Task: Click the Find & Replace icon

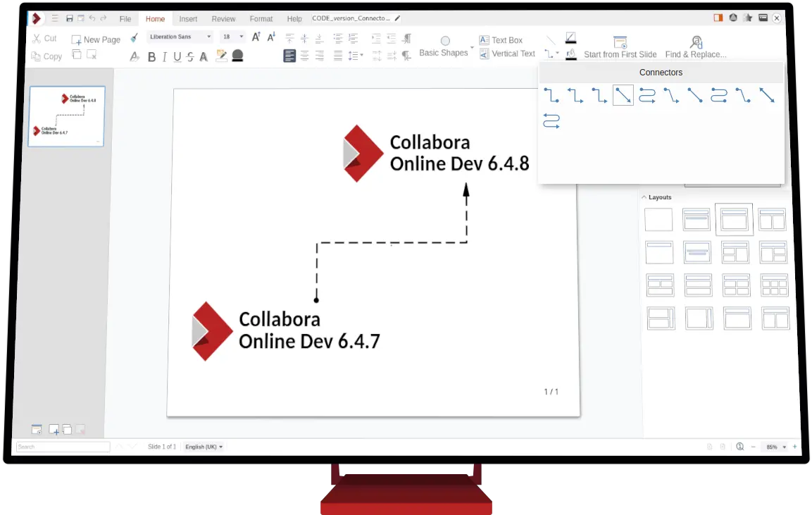Action: coord(696,42)
